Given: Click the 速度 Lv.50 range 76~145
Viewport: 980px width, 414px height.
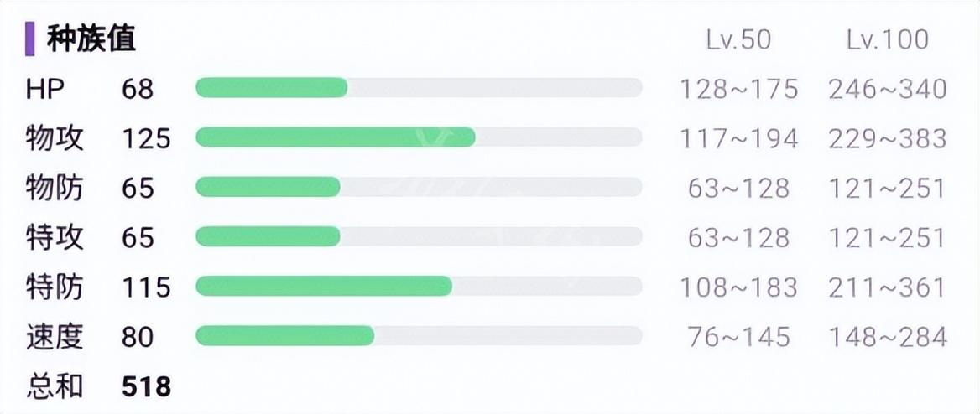Looking at the screenshot, I should [x=738, y=337].
